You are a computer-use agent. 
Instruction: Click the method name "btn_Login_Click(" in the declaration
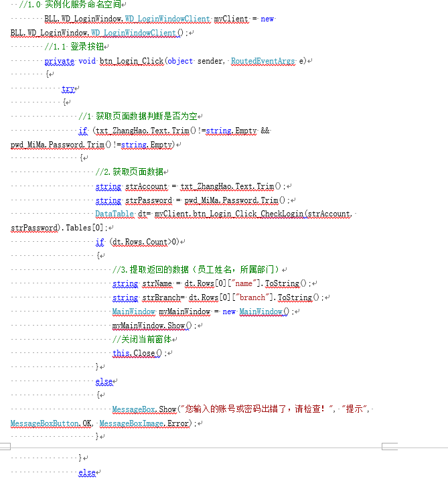(x=133, y=61)
